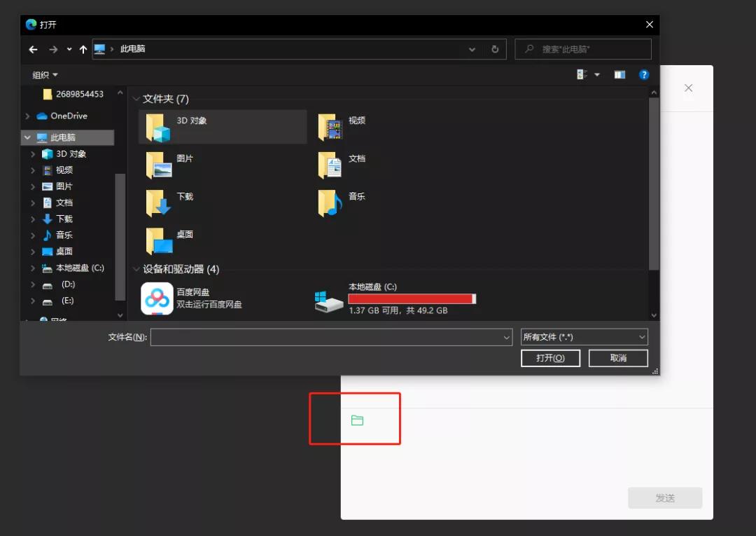Close the 打开 dialog window

point(650,25)
